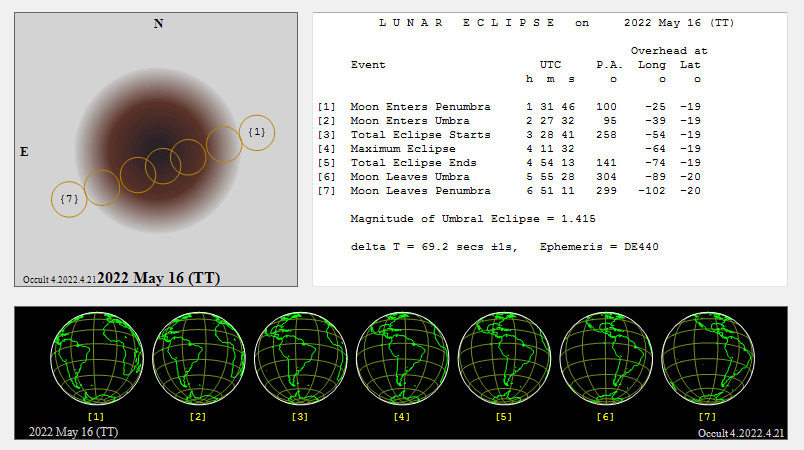
Task: Click the 'Long' column heading
Action: tap(652, 65)
